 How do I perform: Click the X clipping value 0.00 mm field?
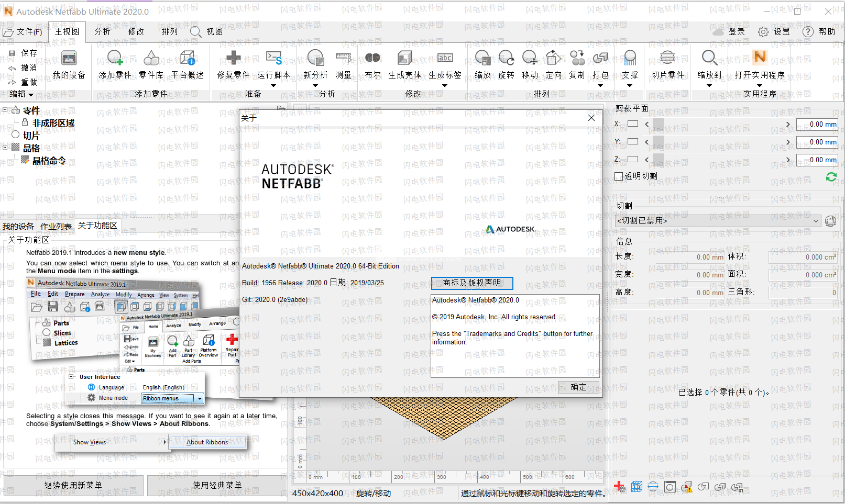[x=817, y=124]
